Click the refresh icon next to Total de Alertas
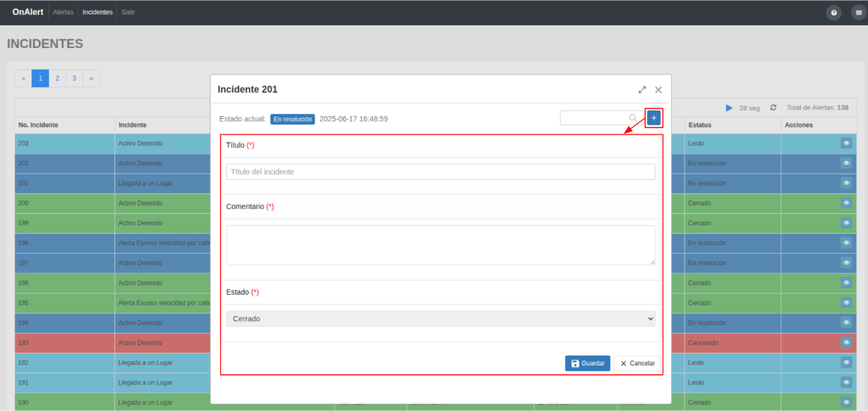868x411 pixels. tap(773, 108)
